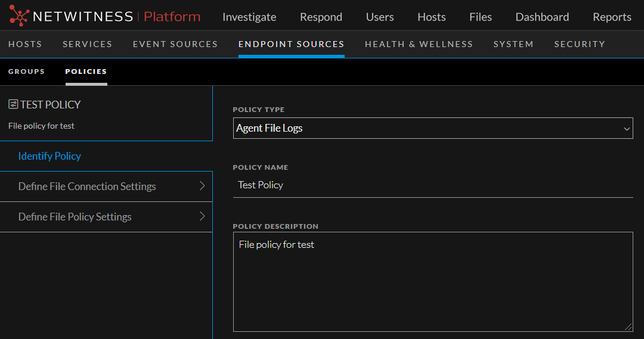The height and width of the screenshot is (339, 644).
Task: Open the Investigate menu
Action: [249, 17]
